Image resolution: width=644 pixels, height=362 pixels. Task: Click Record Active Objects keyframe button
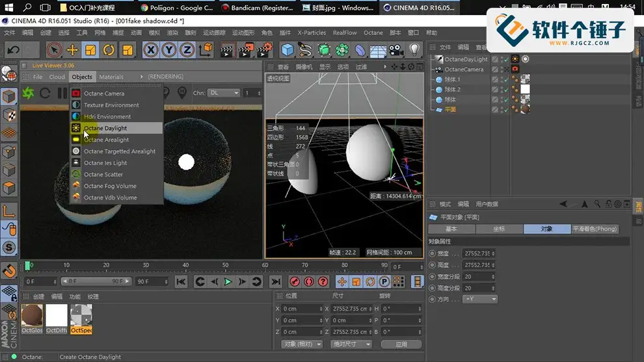click(295, 281)
